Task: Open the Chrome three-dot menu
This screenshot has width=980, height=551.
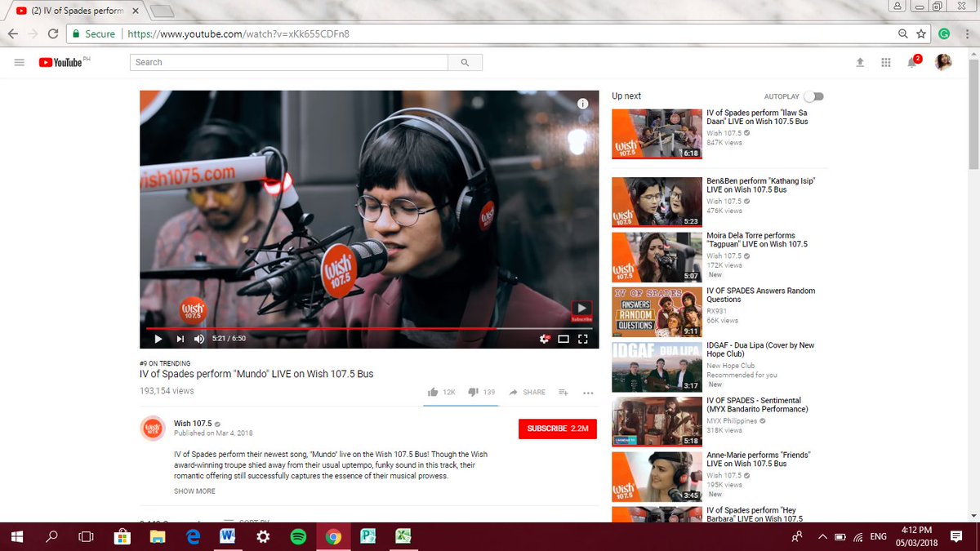Action: tap(967, 33)
